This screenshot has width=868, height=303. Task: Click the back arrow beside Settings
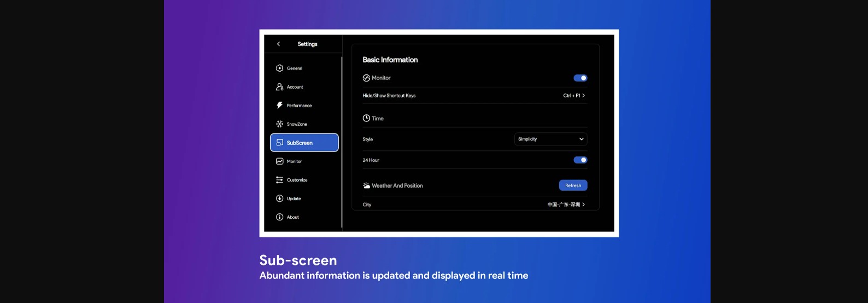tap(278, 44)
